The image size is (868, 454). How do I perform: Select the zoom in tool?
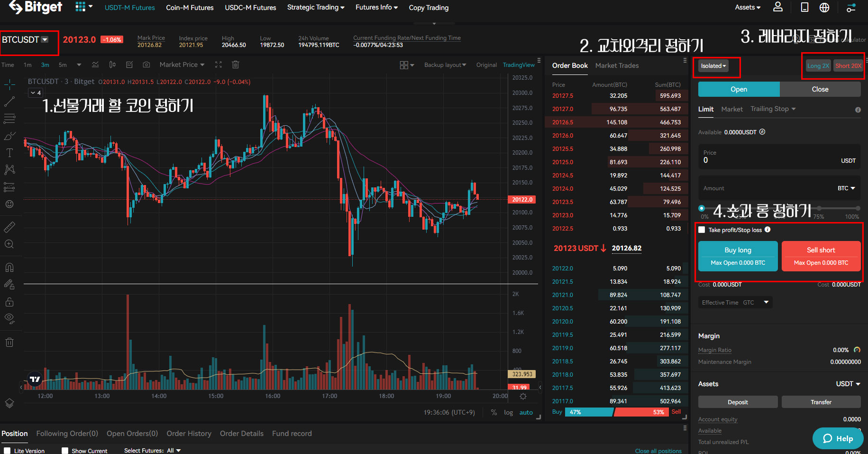9,244
